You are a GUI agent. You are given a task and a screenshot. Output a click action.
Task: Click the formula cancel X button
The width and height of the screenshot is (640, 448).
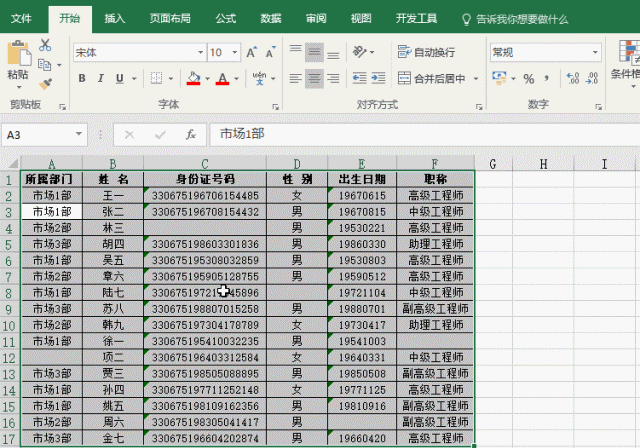(x=129, y=134)
